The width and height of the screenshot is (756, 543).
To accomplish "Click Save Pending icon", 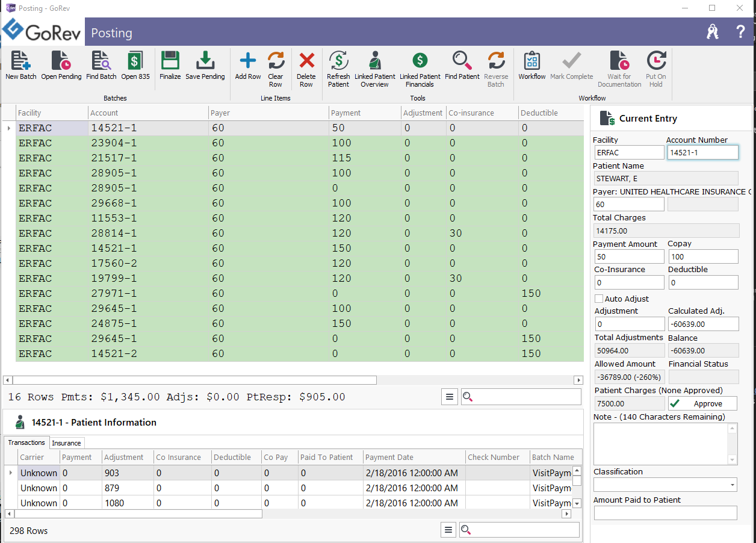I will tap(205, 61).
